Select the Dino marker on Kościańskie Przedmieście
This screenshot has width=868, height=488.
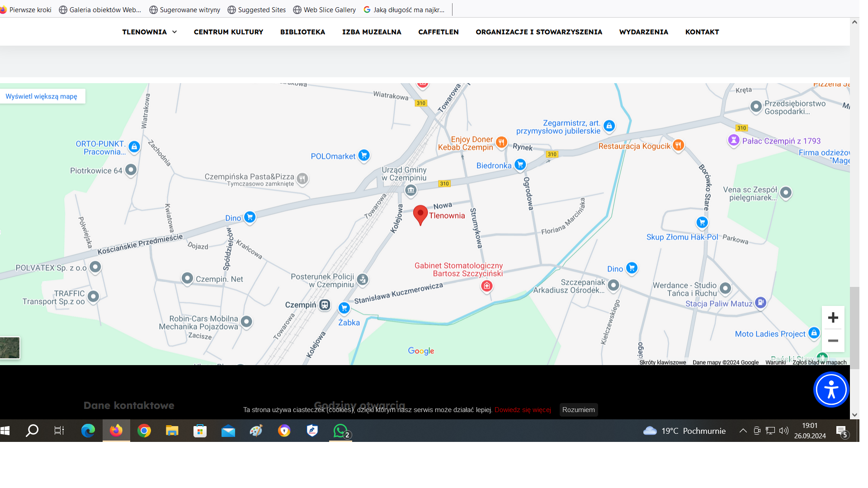click(250, 217)
